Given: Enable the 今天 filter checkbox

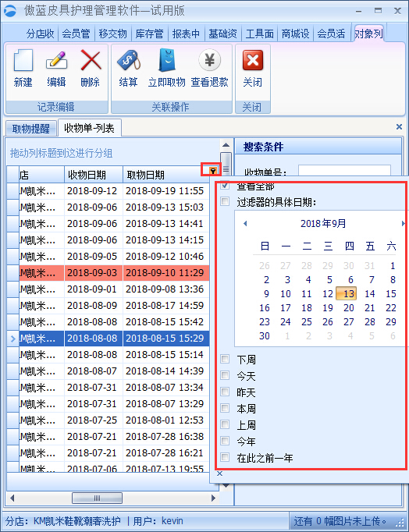Looking at the screenshot, I should click(225, 375).
